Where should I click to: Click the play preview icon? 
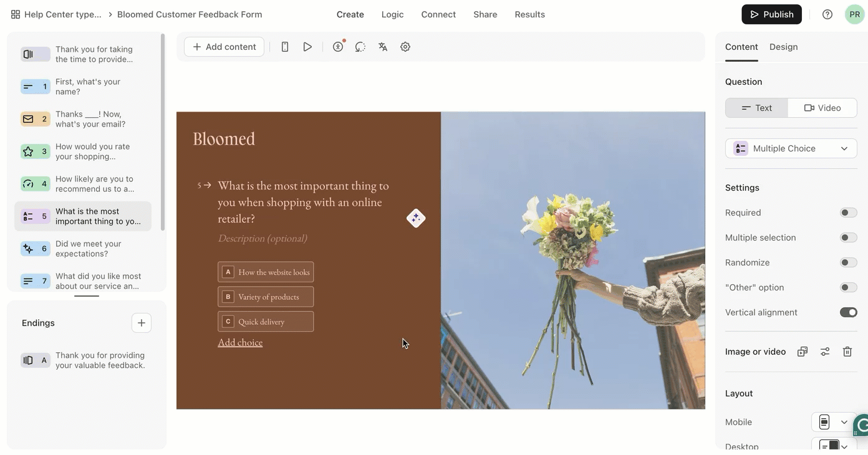pyautogui.click(x=307, y=47)
